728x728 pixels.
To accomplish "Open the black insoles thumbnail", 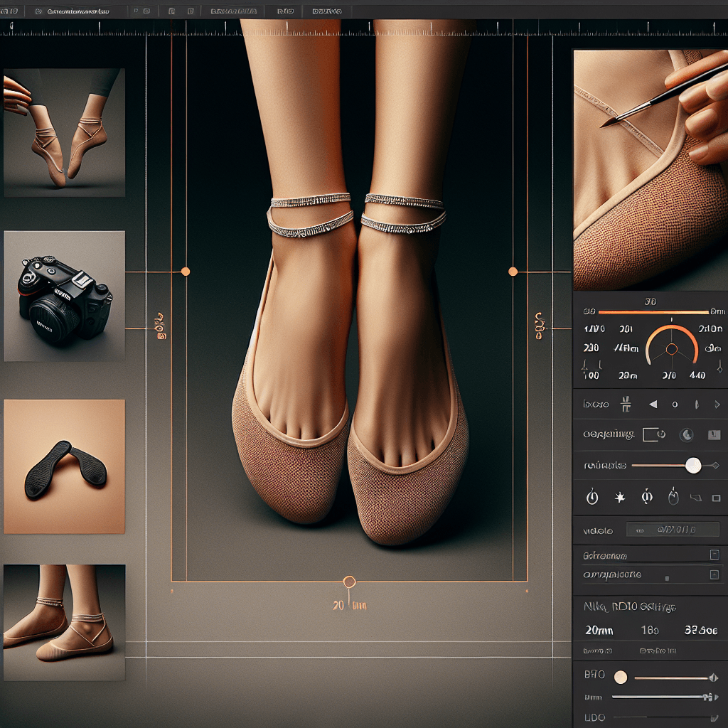I will point(65,466).
